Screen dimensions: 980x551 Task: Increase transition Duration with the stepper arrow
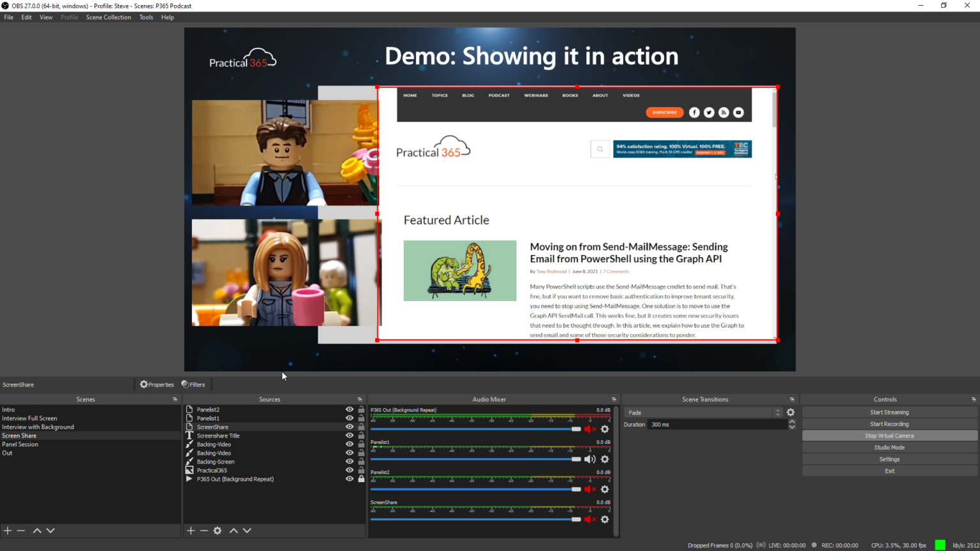coord(792,422)
